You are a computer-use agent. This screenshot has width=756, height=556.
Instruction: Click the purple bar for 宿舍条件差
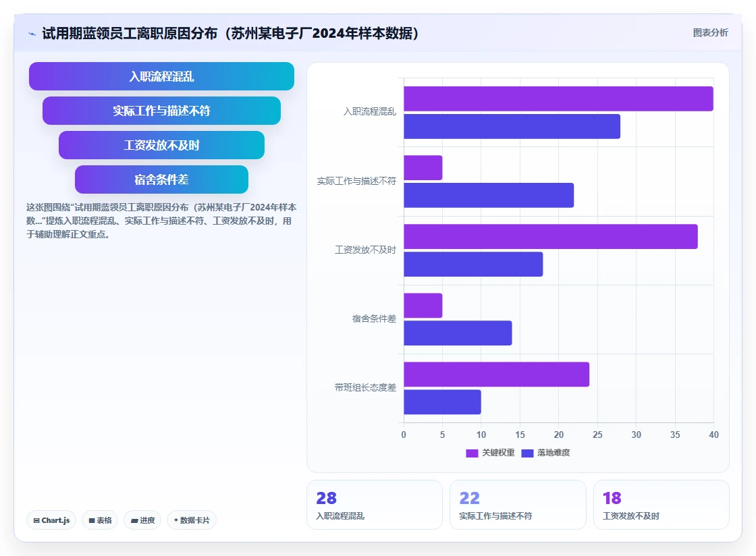click(423, 306)
